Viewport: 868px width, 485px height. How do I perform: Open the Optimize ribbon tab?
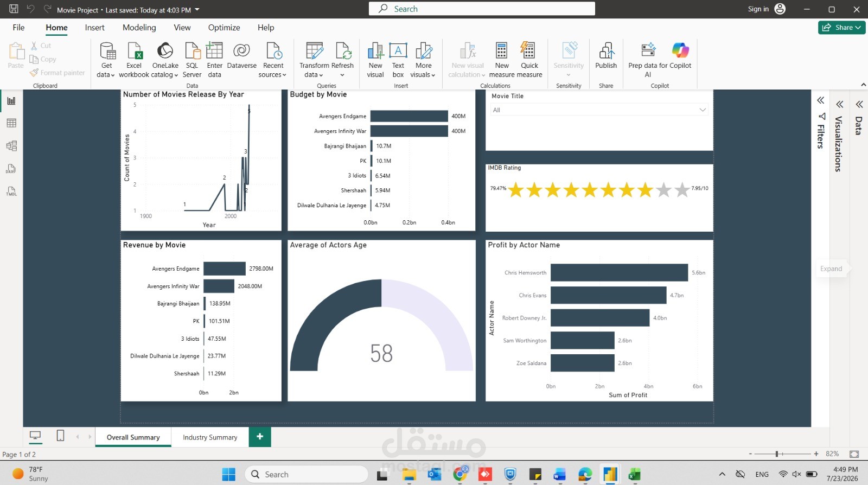pos(224,28)
